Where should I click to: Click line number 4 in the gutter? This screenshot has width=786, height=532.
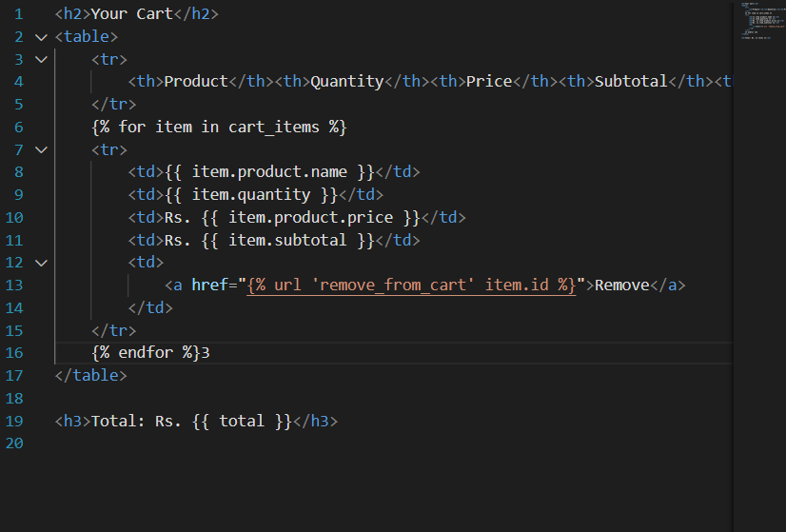coord(18,82)
